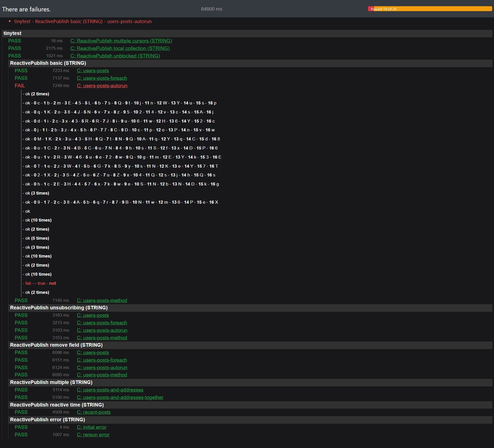Open users-posts under ReactivePublish basic
The image size is (494, 448).
point(93,70)
